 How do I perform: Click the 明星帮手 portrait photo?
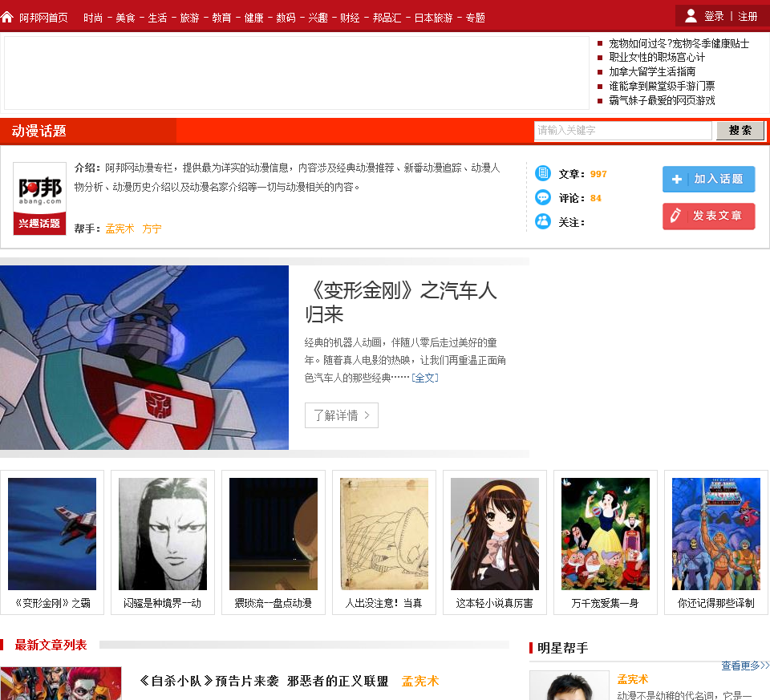pos(569,686)
